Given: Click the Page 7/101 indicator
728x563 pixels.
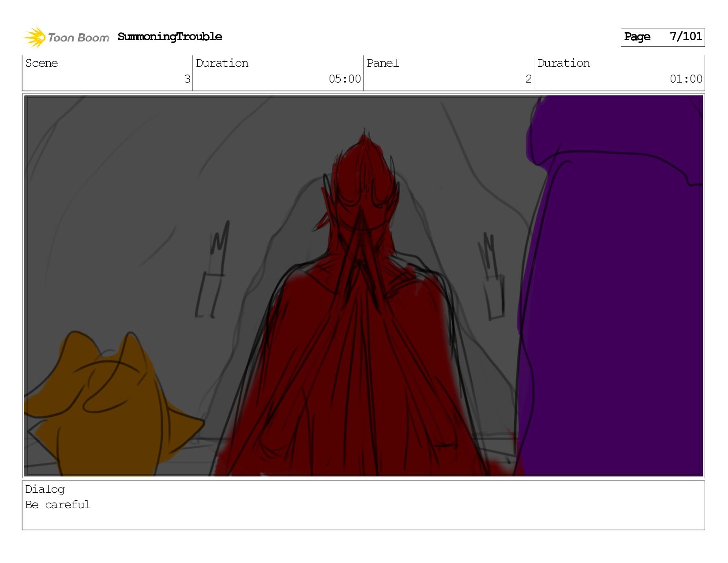Looking at the screenshot, I should pos(663,37).
